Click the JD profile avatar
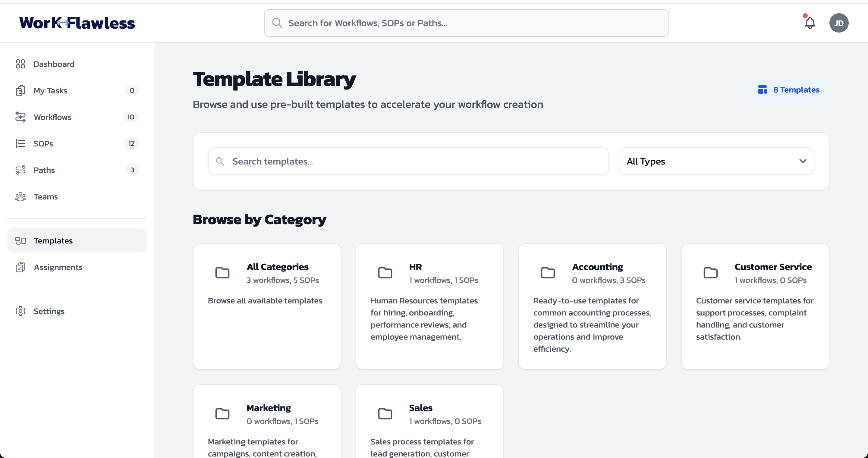 839,23
